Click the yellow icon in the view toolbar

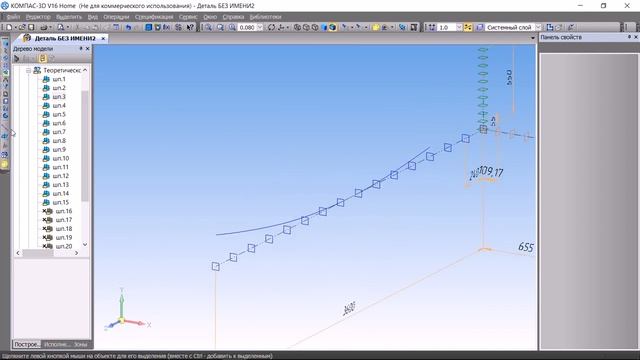pos(376,27)
